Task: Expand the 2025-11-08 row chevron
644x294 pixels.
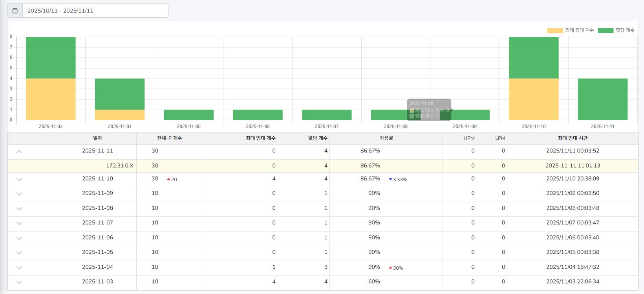Action: pos(19,209)
